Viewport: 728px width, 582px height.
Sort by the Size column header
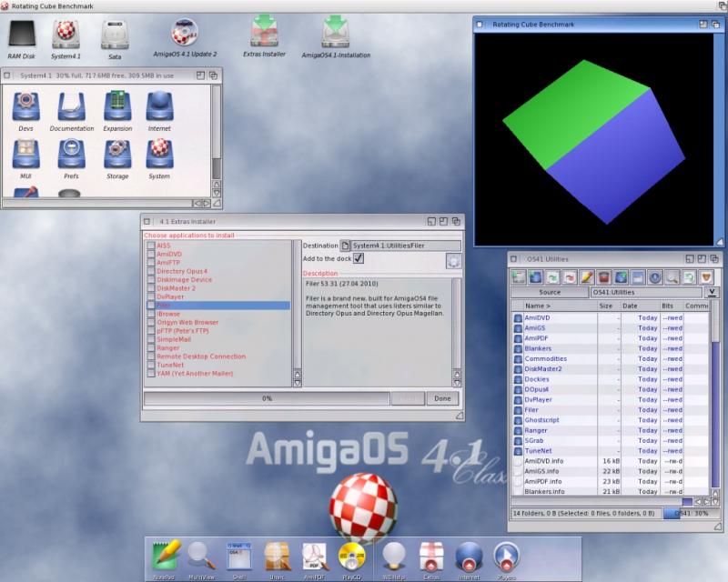click(x=606, y=306)
